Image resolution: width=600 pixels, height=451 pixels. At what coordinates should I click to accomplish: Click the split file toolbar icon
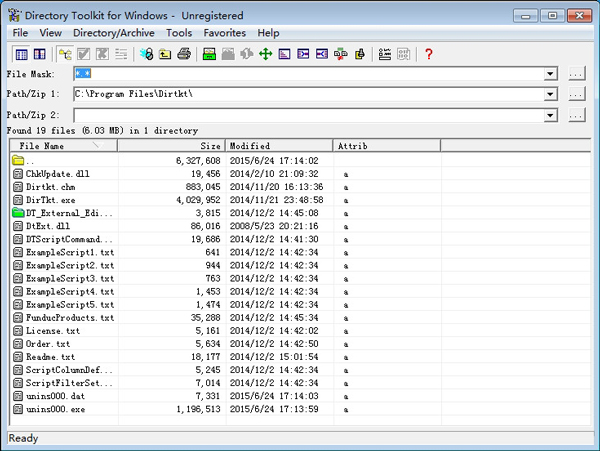pyautogui.click(x=303, y=54)
